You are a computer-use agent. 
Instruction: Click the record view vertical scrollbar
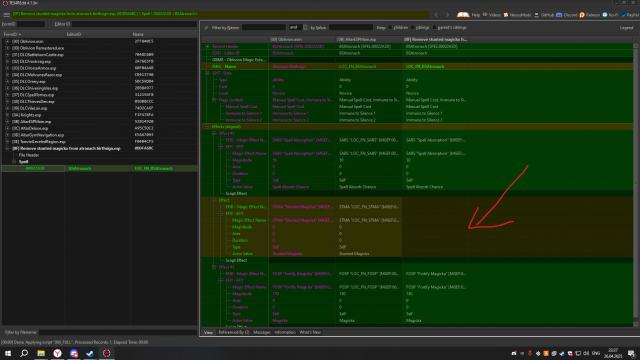point(636,184)
